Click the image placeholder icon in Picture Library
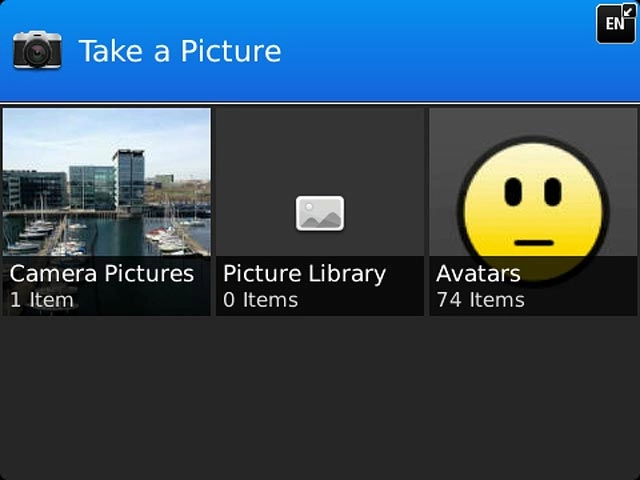Viewport: 640px width, 480px height. (x=320, y=212)
